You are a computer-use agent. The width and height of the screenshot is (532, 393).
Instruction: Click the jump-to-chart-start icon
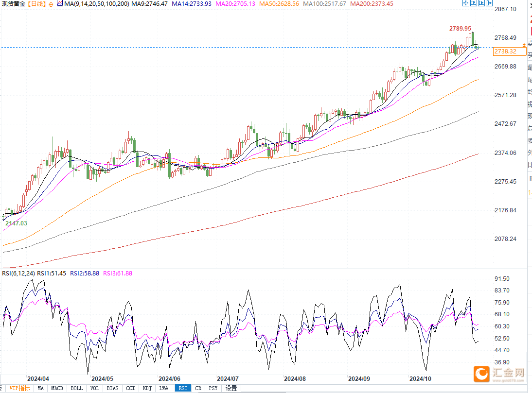(x=474, y=3)
